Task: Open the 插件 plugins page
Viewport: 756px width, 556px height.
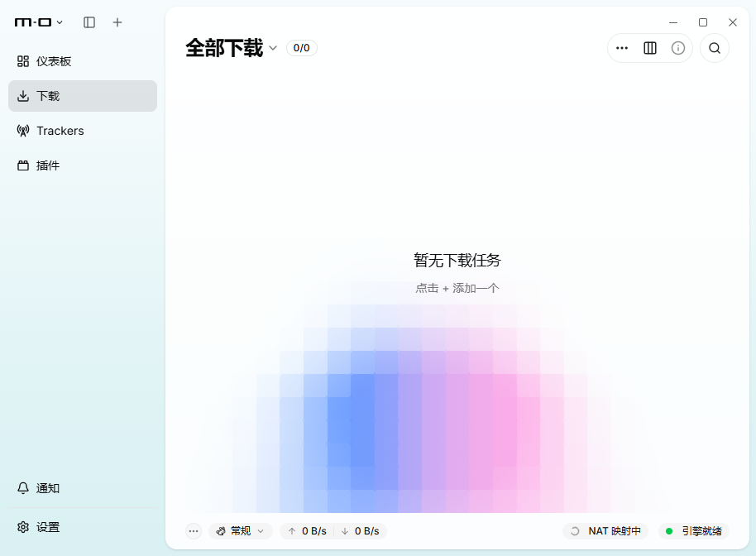Action: (x=83, y=165)
